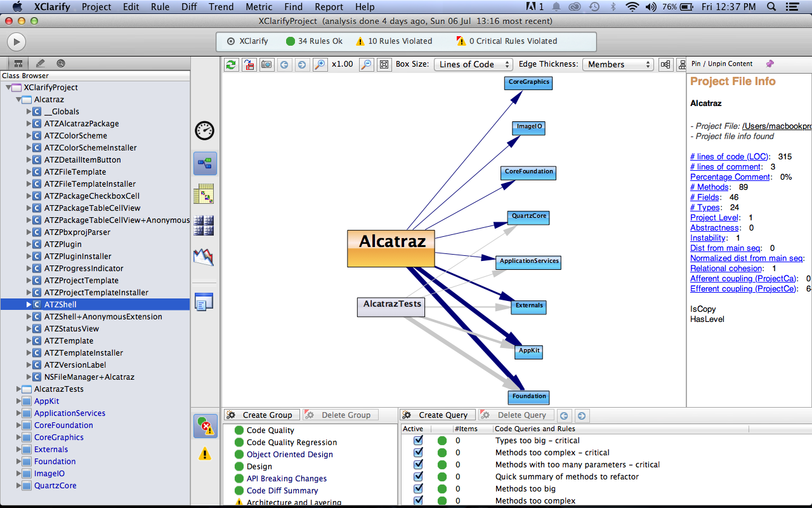Collapse the XClarifyProject tree node
812x508 pixels.
point(8,87)
